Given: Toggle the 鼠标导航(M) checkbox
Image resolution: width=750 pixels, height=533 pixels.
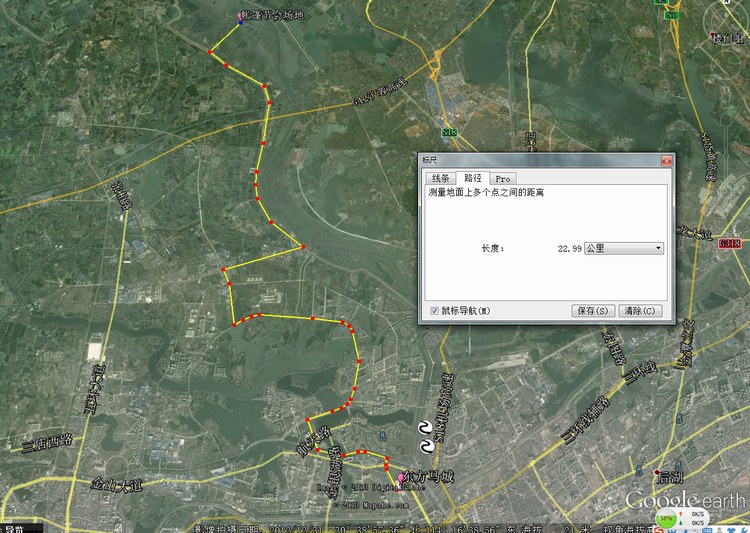Looking at the screenshot, I should click(434, 311).
